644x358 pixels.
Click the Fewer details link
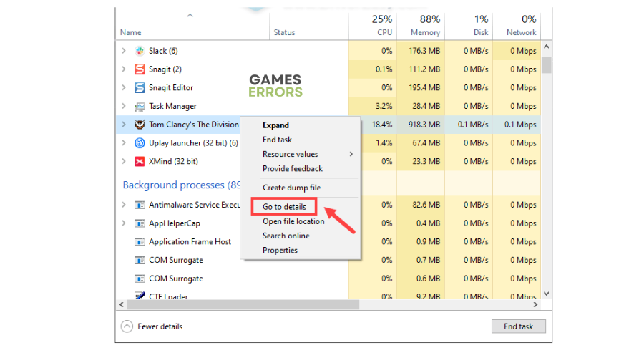(160, 326)
